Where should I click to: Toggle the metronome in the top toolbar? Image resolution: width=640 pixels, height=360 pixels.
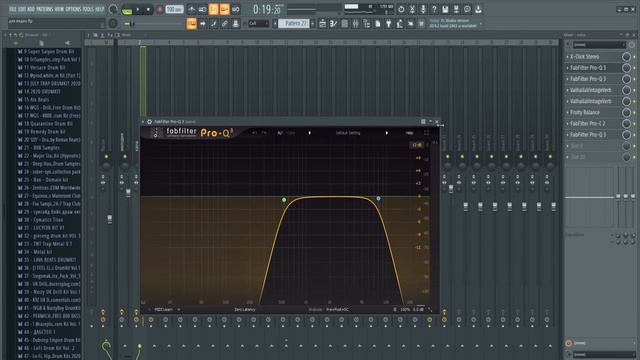pos(191,9)
